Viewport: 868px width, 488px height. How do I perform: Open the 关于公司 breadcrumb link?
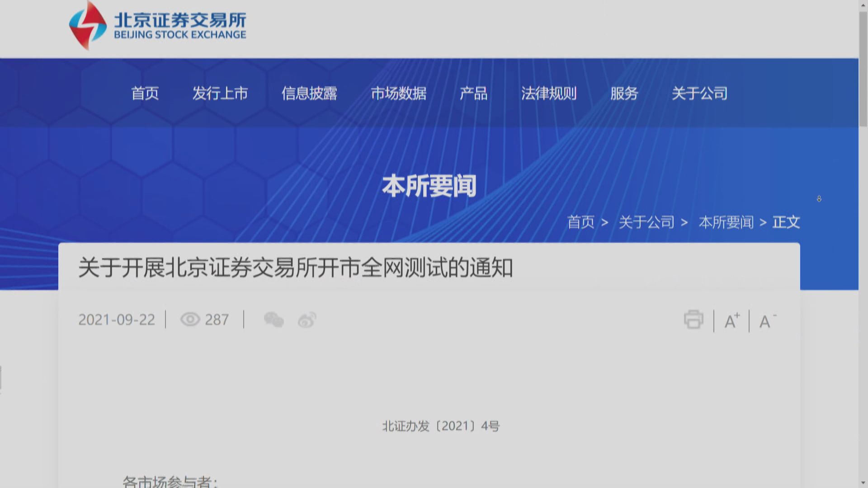646,222
